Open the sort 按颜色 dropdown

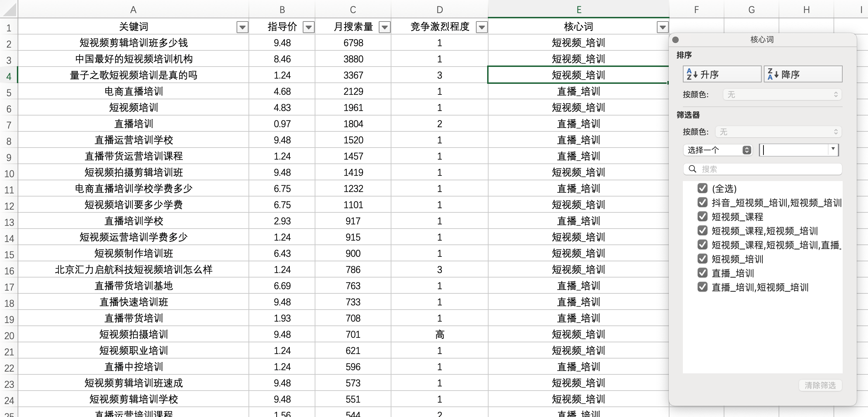click(782, 94)
